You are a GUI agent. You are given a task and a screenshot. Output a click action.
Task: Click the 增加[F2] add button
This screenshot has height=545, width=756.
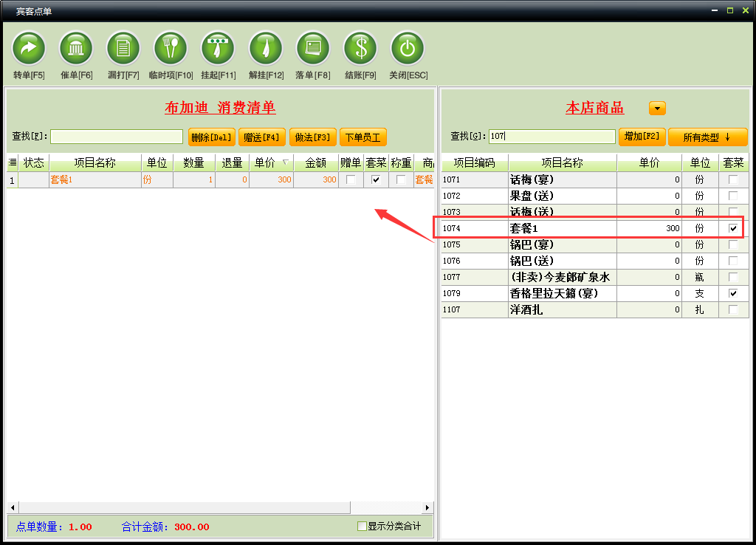[x=642, y=137]
